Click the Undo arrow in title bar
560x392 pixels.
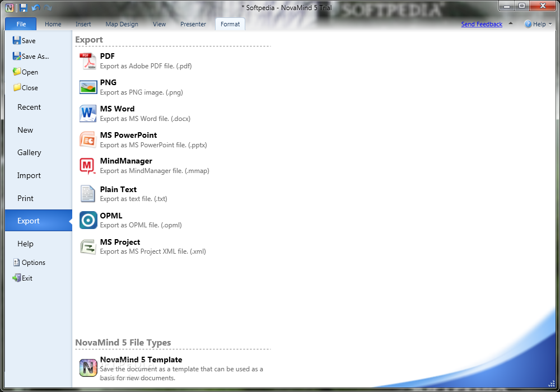click(35, 7)
